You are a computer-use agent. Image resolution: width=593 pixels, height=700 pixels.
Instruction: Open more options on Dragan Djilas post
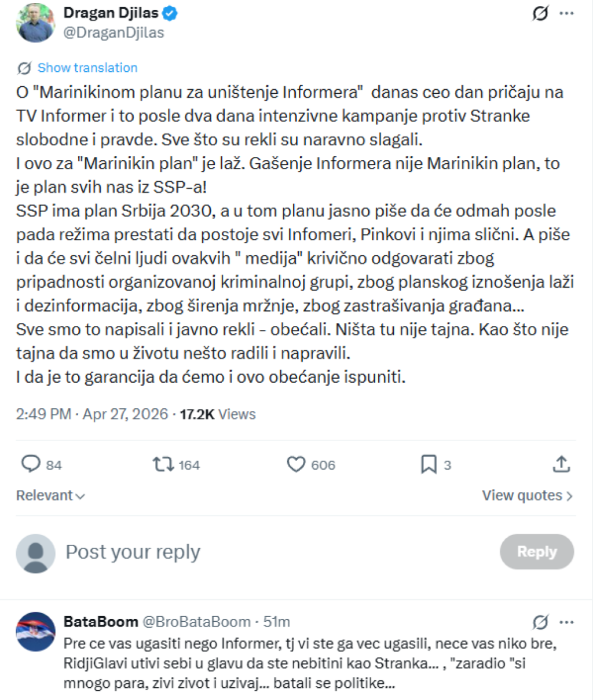[567, 13]
